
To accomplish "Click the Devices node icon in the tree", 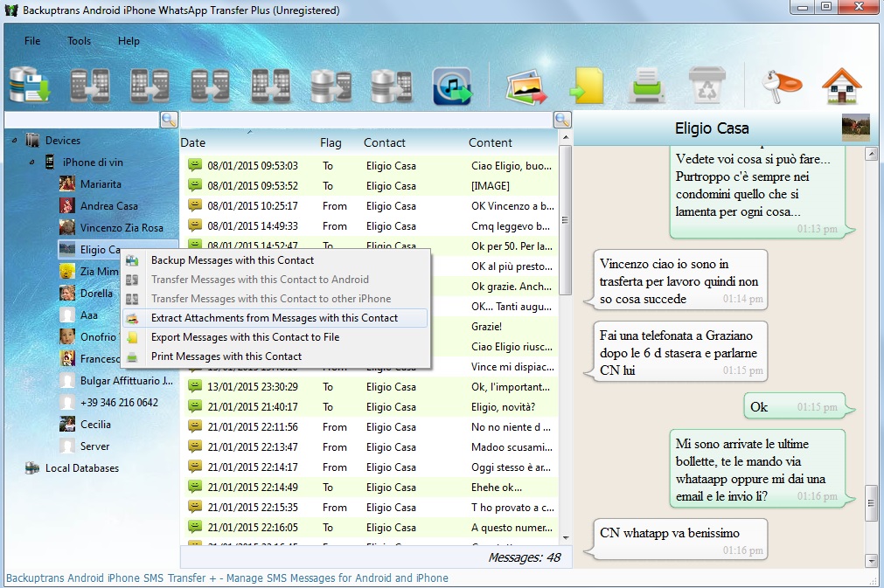I will pyautogui.click(x=32, y=141).
